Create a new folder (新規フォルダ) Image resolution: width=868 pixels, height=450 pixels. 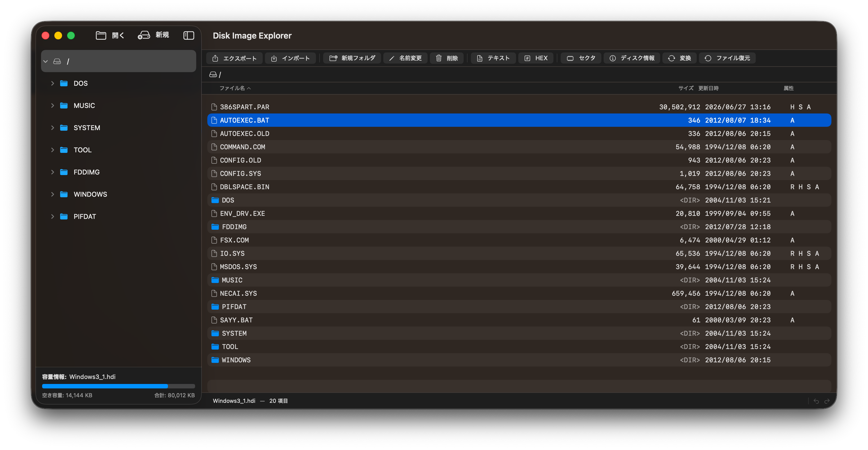coord(352,58)
